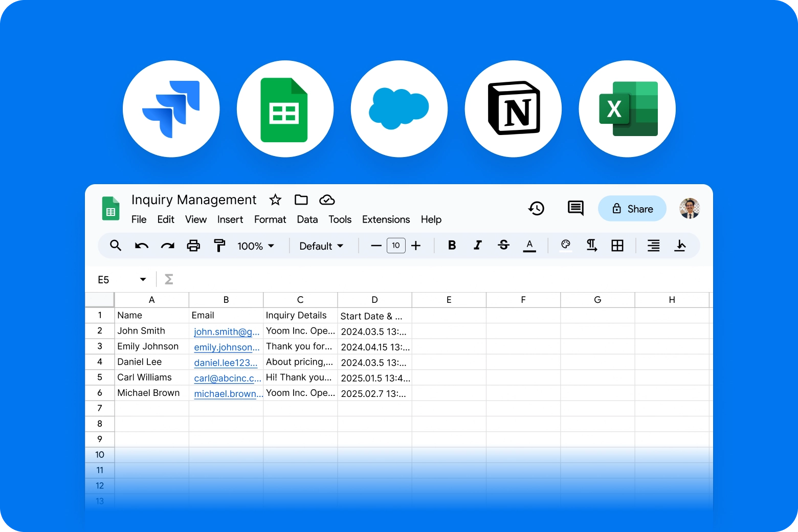Toggle strikethrough formatting
Viewport: 798px width, 532px height.
pyautogui.click(x=503, y=246)
